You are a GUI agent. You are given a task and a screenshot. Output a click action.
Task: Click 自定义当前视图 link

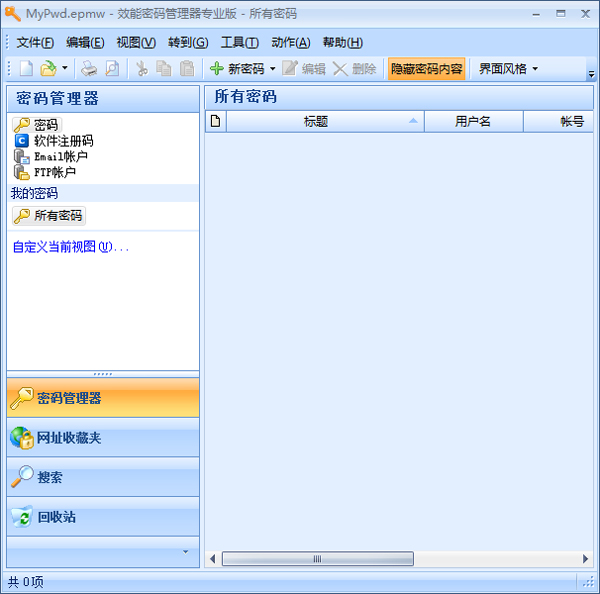[x=70, y=247]
